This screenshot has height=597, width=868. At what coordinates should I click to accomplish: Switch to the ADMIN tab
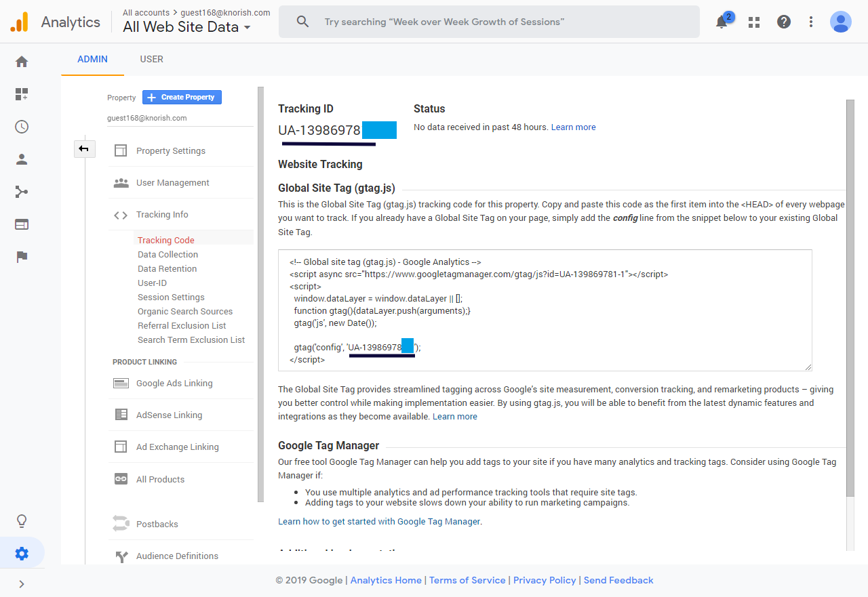[x=92, y=59]
